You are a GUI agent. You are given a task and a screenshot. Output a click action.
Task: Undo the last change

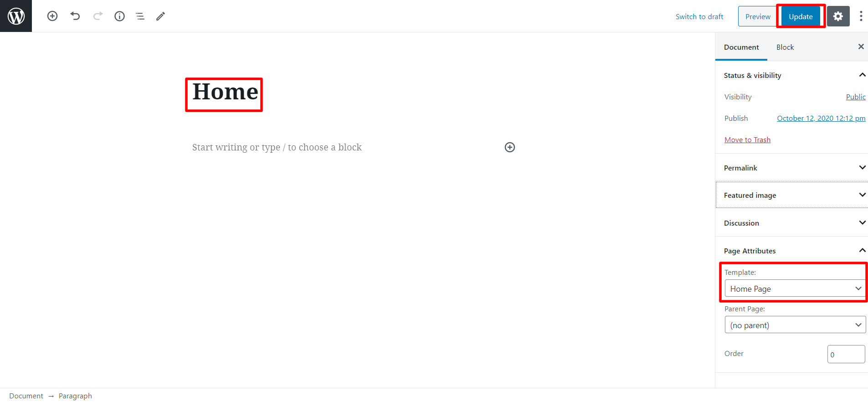pyautogui.click(x=75, y=16)
